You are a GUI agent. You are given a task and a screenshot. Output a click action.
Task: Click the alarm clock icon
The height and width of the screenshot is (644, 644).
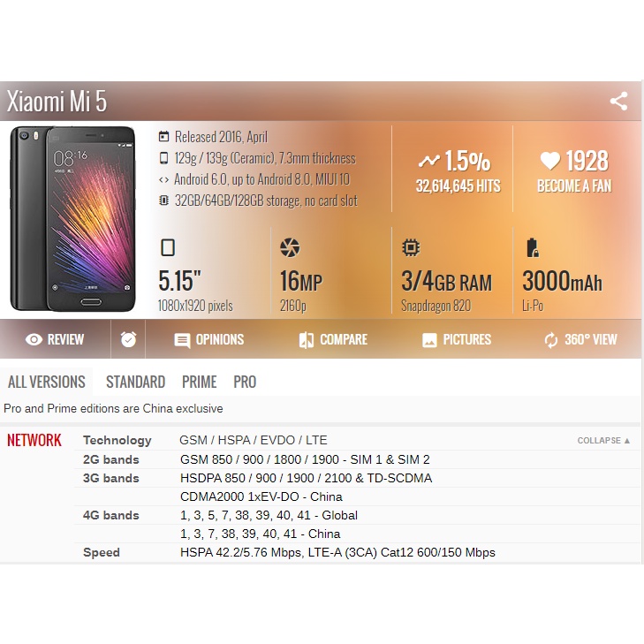coord(128,339)
